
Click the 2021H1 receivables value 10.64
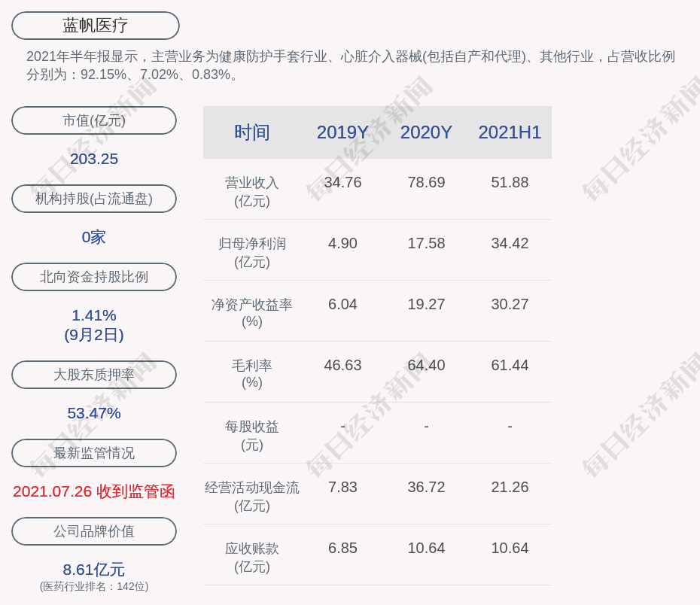pos(510,549)
